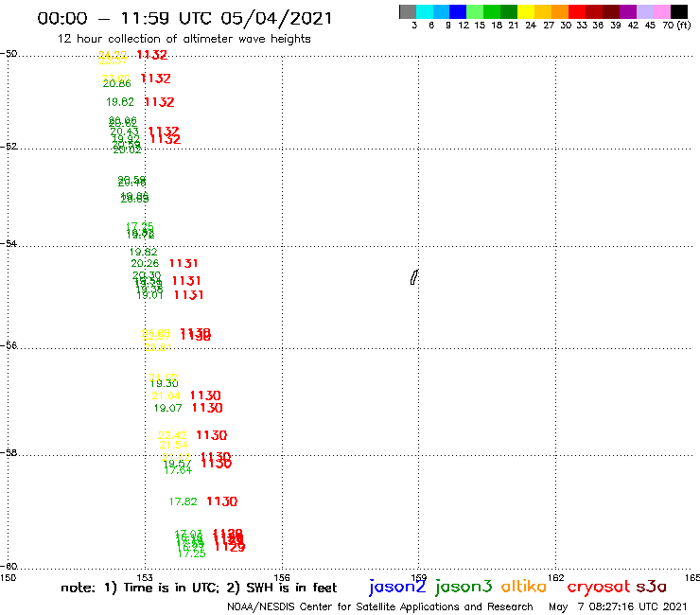Screen dimensions: 700x615
Task: Click the '156' longitude axis label
Action: [282, 577]
